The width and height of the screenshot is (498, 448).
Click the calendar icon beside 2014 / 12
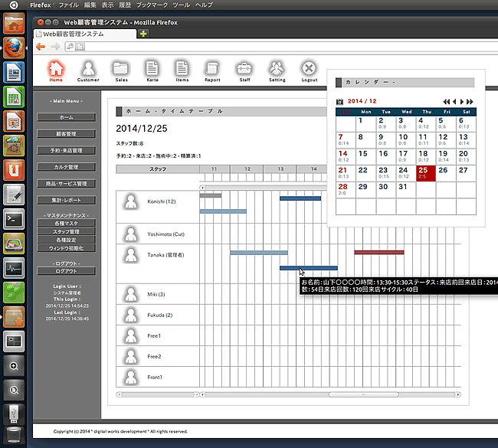(340, 102)
